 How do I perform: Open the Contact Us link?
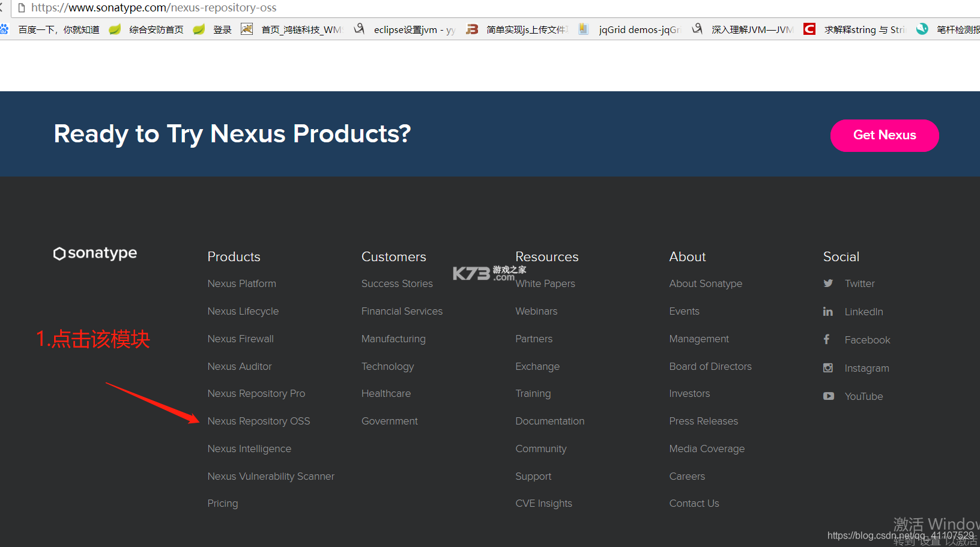click(x=694, y=503)
